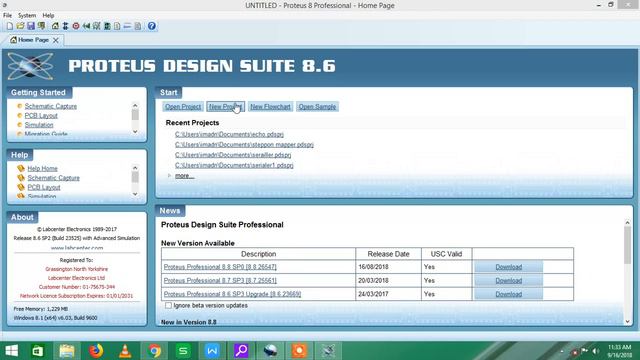Open the Help menu
This screenshot has width=640, height=360.
(48, 16)
